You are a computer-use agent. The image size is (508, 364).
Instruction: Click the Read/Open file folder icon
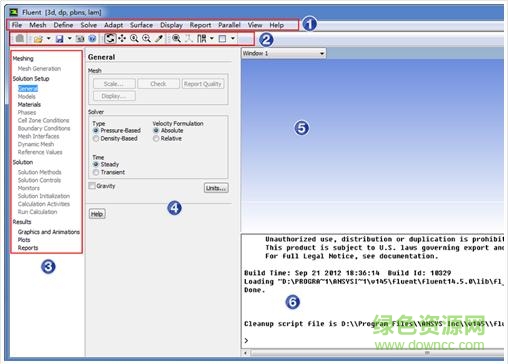point(38,39)
